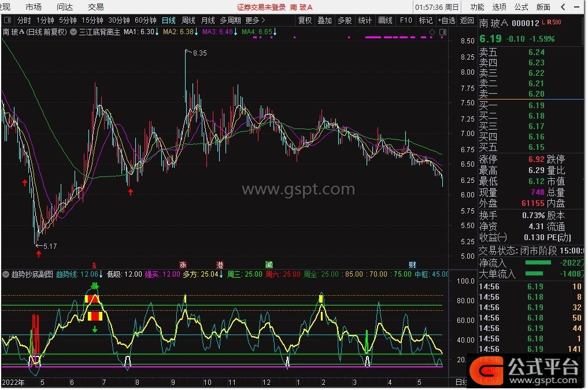Switch to 分时 chart

[x=24, y=20]
